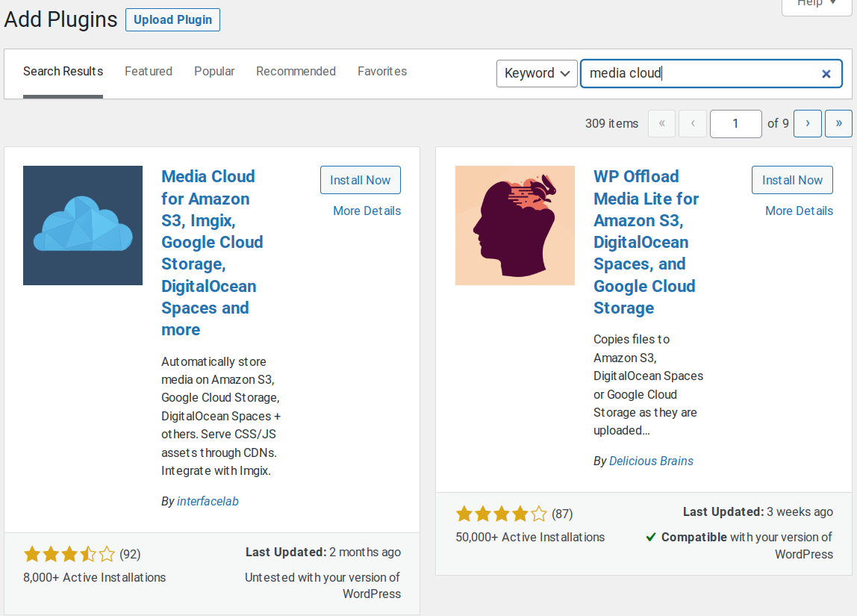The height and width of the screenshot is (616, 857).
Task: Visit the interfacelab author link
Action: 208,501
